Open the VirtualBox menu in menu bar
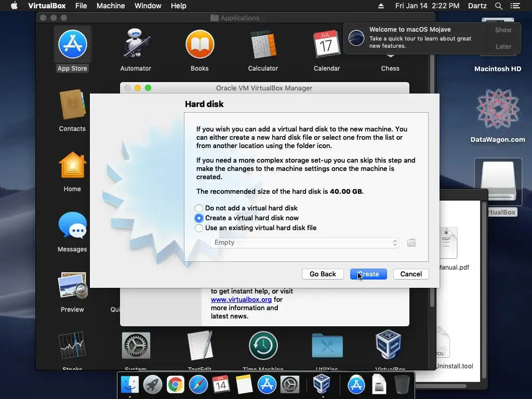Viewport: 532px width, 399px height. pyautogui.click(x=47, y=6)
